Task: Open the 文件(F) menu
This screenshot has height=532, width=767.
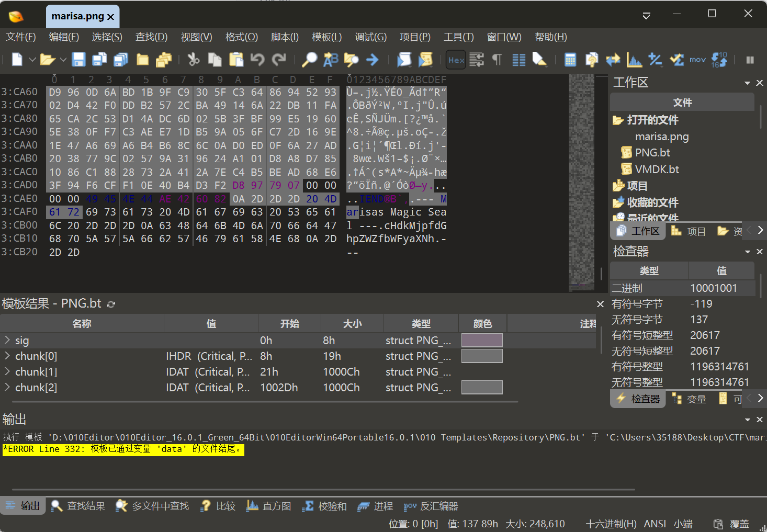Action: point(21,37)
